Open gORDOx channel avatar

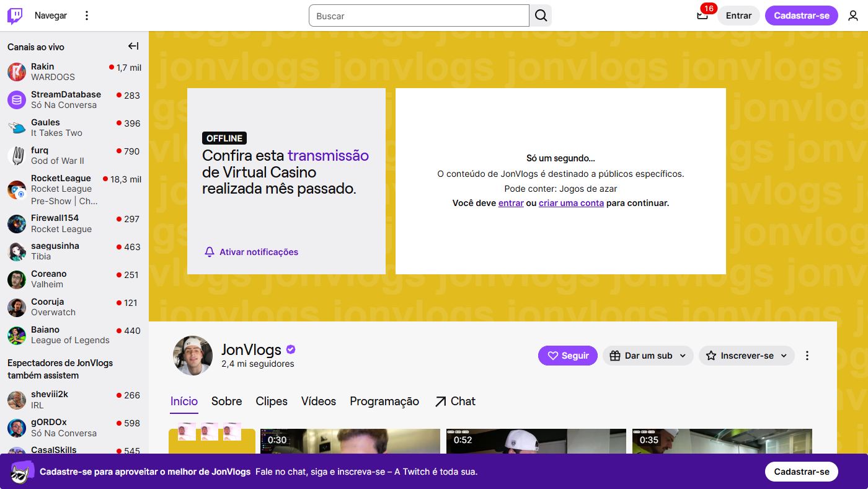point(17,428)
